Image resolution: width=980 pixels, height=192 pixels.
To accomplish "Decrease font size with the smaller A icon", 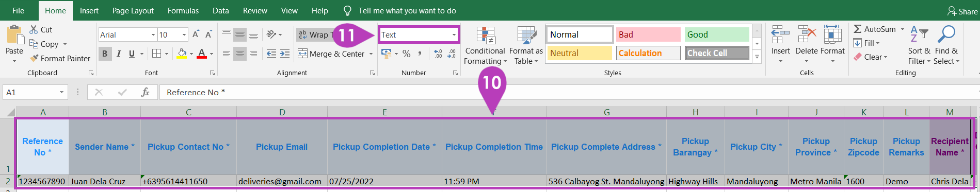I will tap(208, 34).
